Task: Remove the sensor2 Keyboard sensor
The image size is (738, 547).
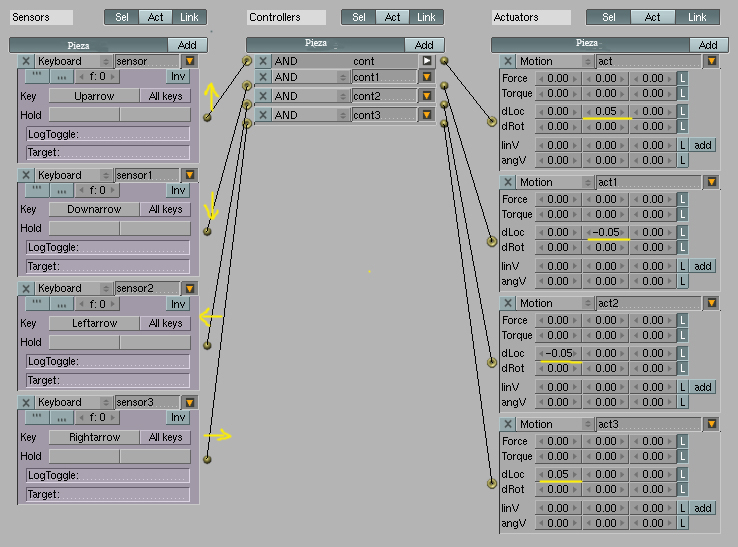Action: click(26, 289)
